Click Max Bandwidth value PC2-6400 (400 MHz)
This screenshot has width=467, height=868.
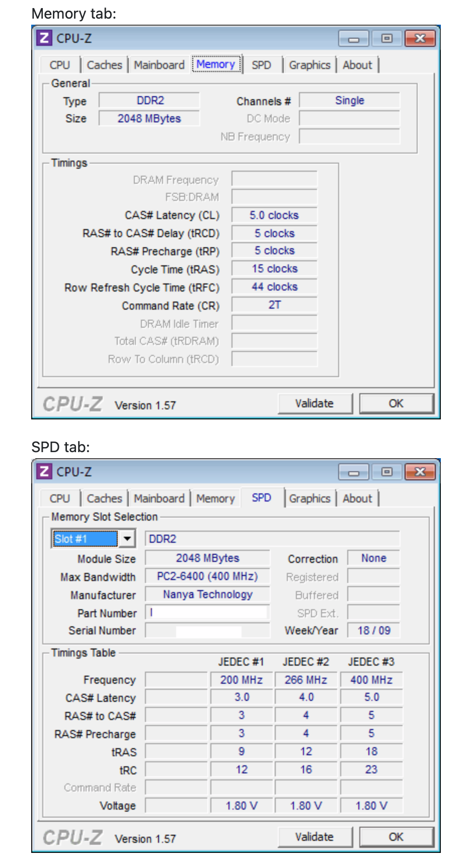coord(207,576)
